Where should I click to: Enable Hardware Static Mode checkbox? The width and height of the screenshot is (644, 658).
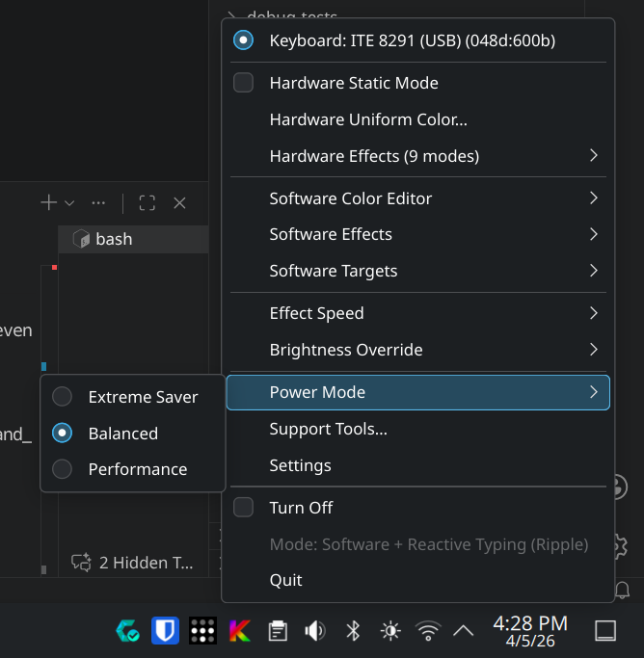click(243, 83)
